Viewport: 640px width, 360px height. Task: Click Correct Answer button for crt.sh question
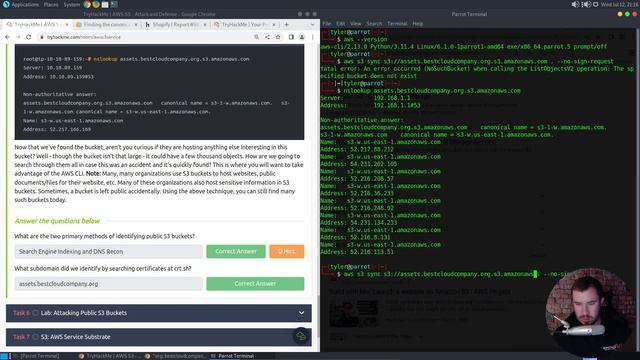255,284
